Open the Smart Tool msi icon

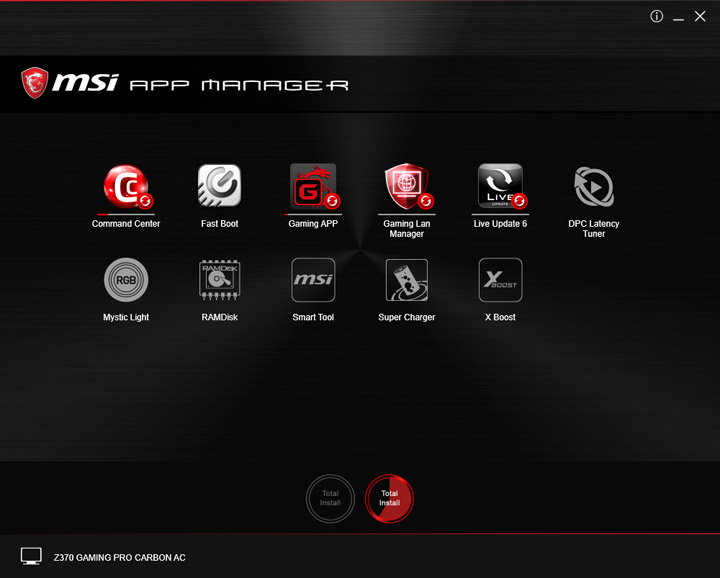[x=313, y=280]
